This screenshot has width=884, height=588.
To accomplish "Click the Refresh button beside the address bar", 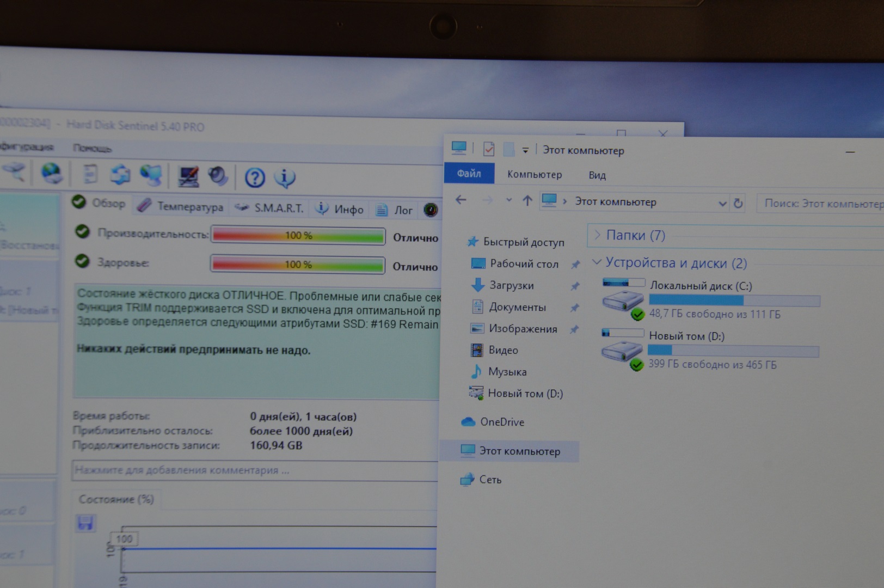I will (x=738, y=204).
